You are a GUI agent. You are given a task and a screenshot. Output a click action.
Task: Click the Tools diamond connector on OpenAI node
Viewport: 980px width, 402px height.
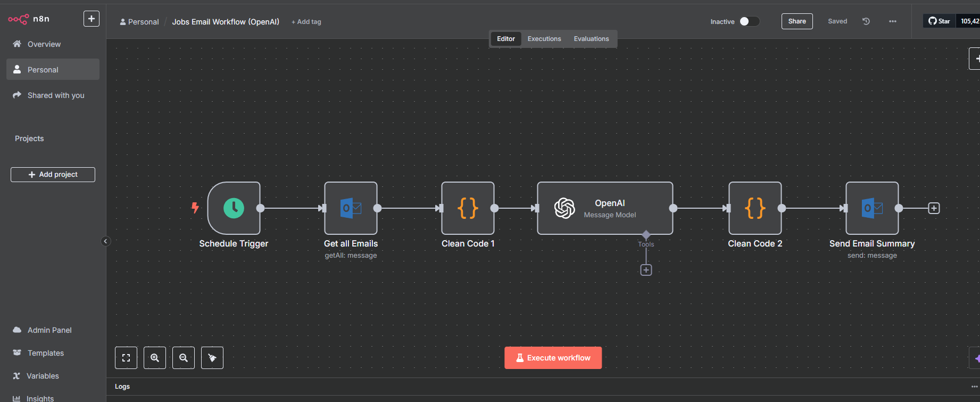coord(646,234)
